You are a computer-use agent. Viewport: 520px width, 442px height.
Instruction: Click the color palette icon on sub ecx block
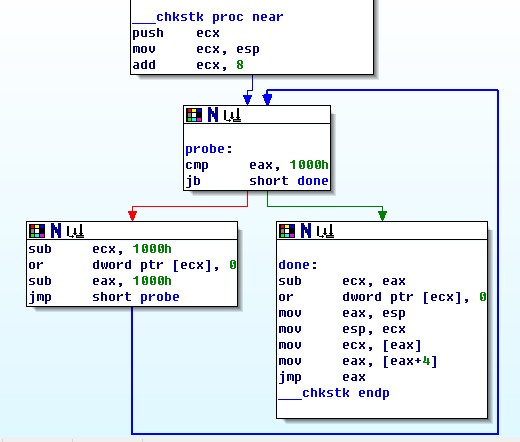click(x=37, y=231)
